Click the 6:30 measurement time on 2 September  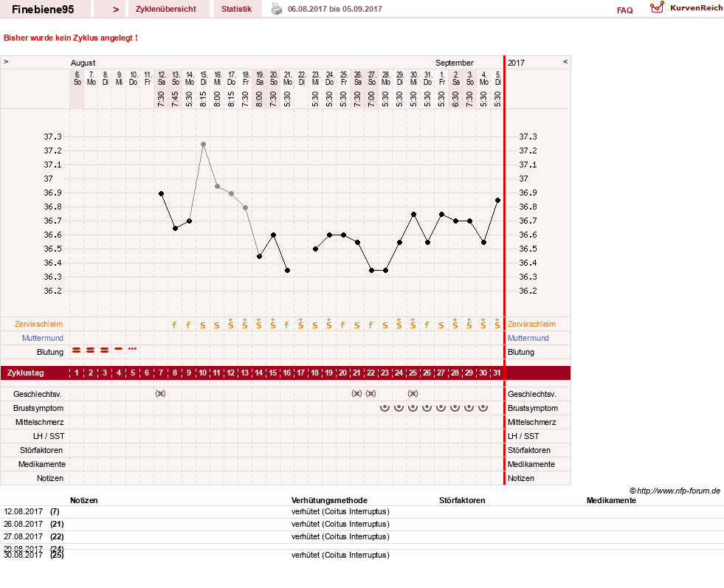[x=456, y=99]
